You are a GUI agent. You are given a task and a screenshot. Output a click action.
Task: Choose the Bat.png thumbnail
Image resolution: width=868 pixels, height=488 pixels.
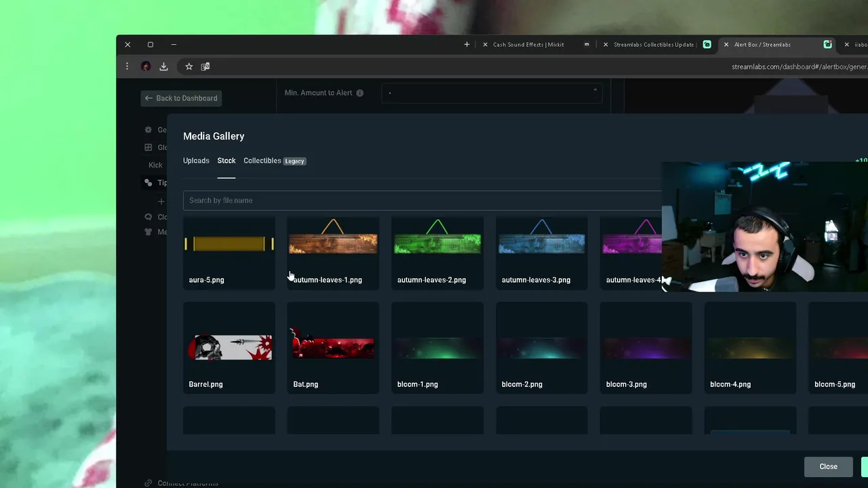pyautogui.click(x=333, y=348)
